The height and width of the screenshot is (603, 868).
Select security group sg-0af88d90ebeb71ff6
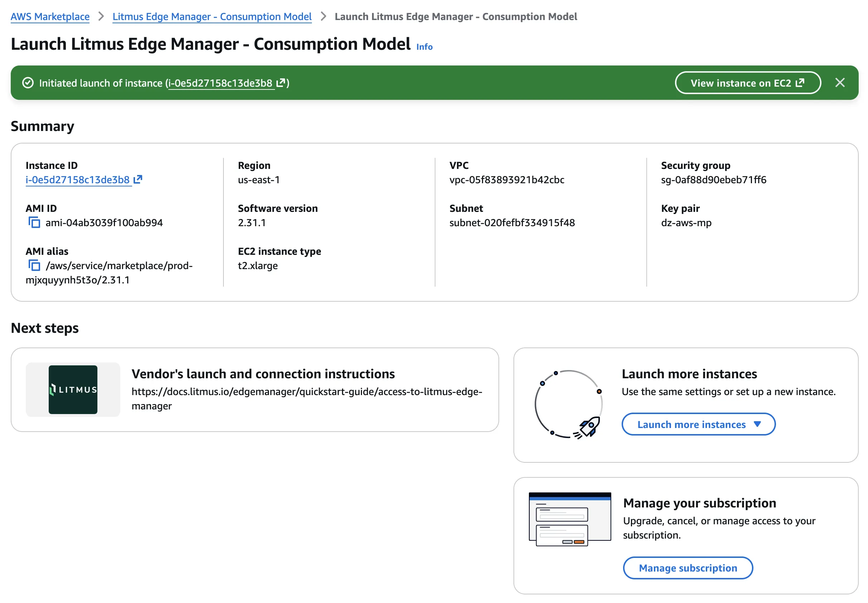pos(713,180)
